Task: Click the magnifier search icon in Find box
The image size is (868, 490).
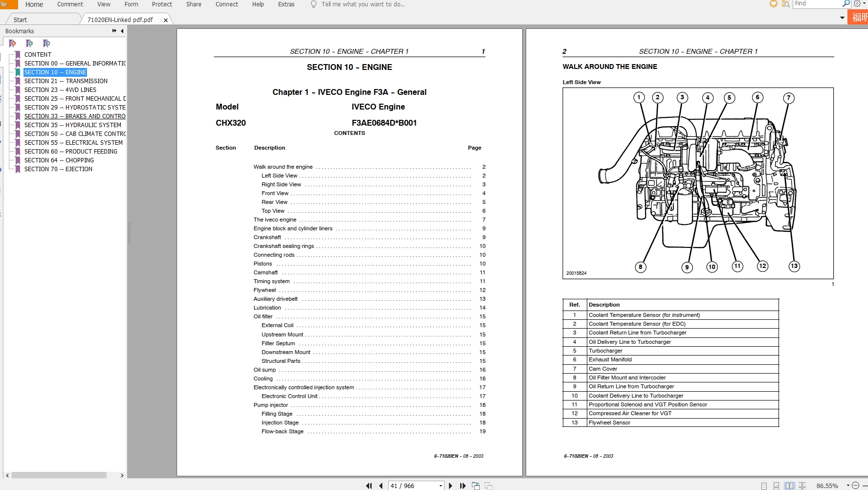Action: pyautogui.click(x=846, y=3)
